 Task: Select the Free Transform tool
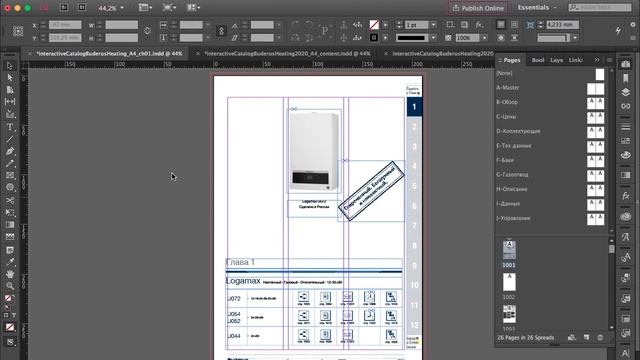[10, 213]
